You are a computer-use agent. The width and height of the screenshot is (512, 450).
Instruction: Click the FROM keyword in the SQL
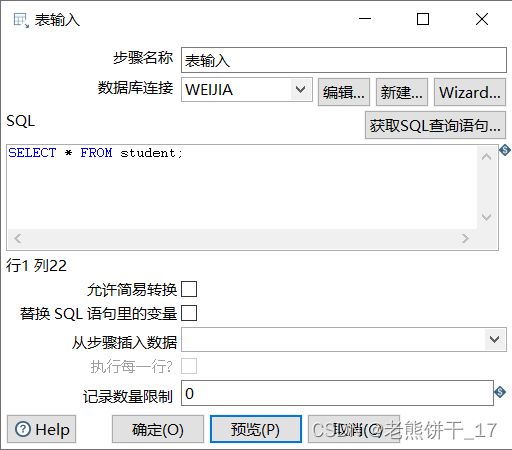(96, 153)
